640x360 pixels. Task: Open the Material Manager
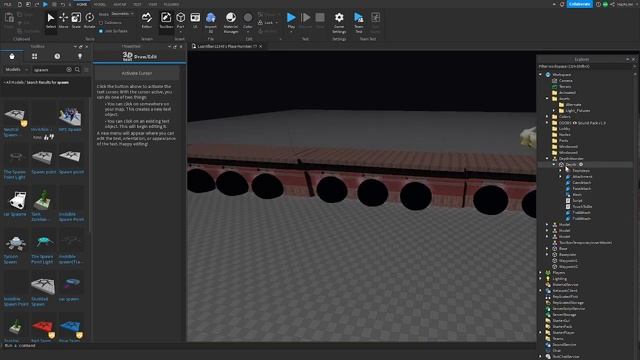click(x=231, y=22)
